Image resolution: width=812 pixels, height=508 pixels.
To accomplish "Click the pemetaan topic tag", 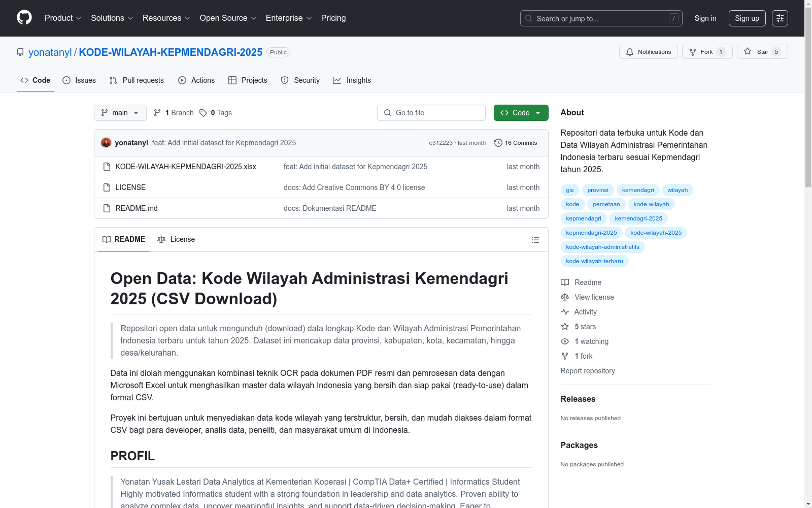I will click(x=606, y=204).
